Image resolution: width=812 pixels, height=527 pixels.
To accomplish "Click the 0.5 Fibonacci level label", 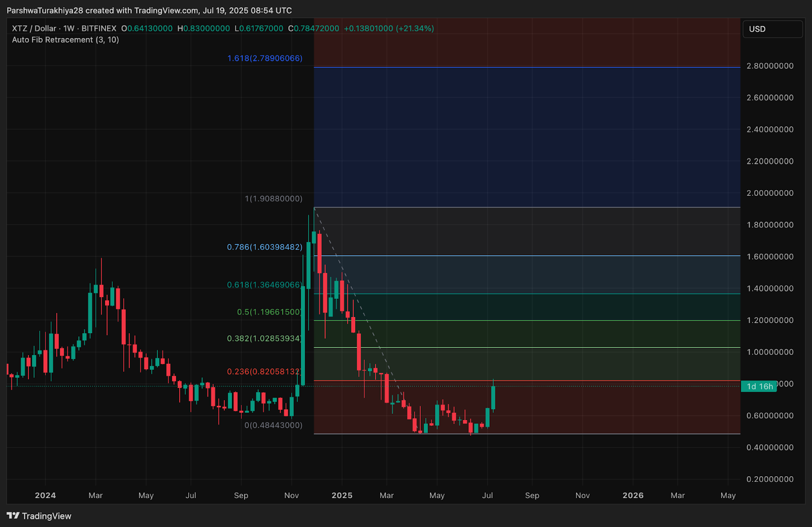I will pos(269,312).
